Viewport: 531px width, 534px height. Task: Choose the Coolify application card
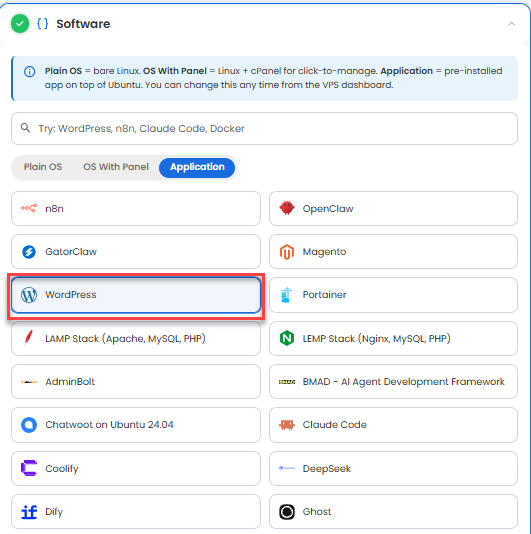point(136,469)
